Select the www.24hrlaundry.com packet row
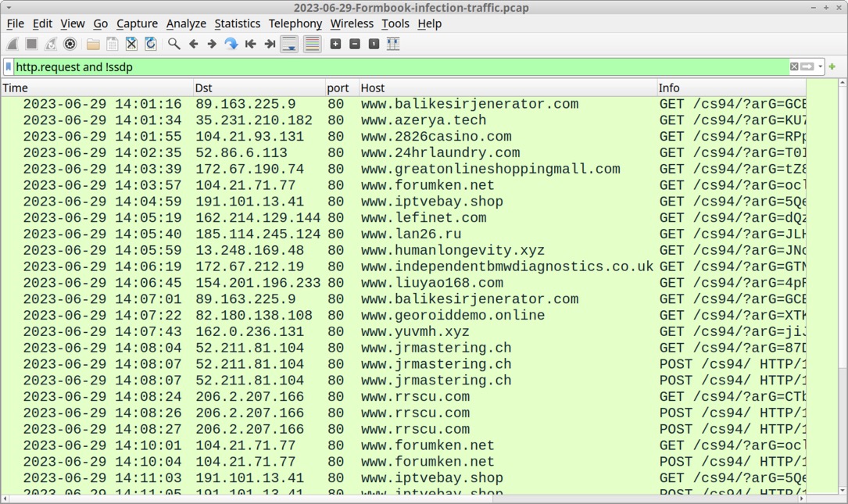 [403, 152]
